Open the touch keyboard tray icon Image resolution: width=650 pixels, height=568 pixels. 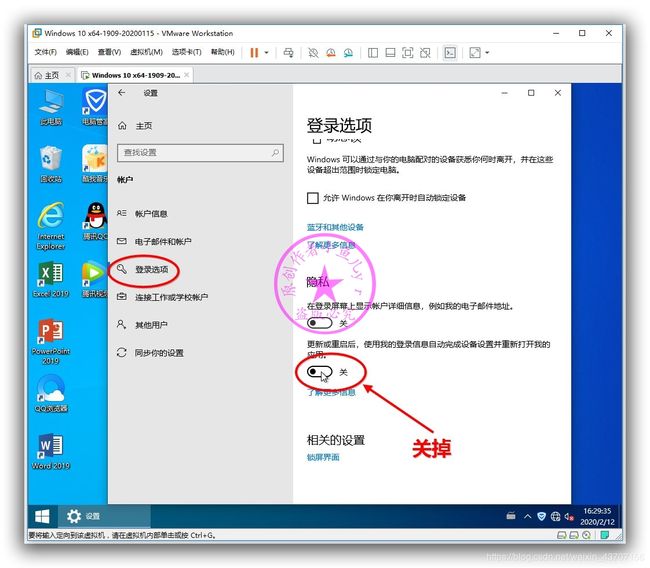511,516
